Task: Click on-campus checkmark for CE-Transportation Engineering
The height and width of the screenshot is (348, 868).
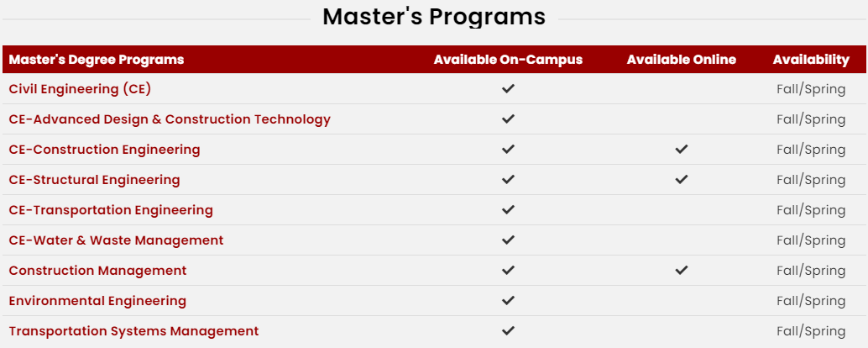Action: (x=508, y=209)
